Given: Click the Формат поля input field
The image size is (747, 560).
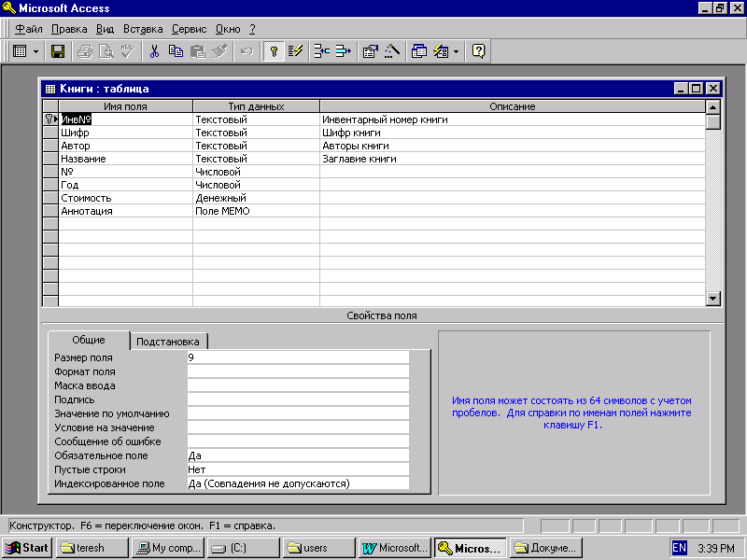Looking at the screenshot, I should 298,371.
